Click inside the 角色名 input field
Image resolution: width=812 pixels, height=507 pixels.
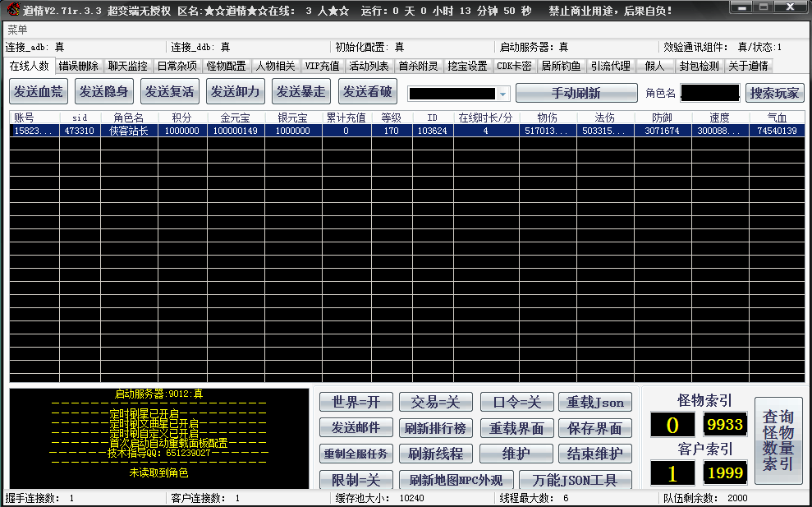709,93
